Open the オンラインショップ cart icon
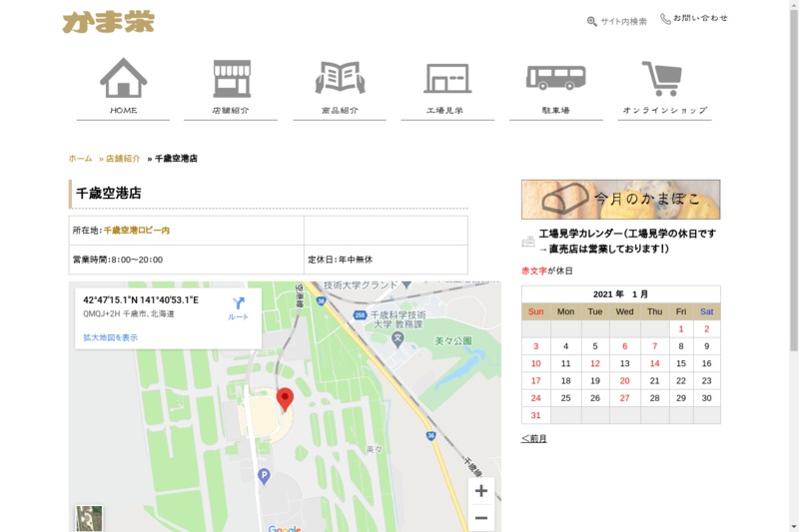 (x=663, y=78)
